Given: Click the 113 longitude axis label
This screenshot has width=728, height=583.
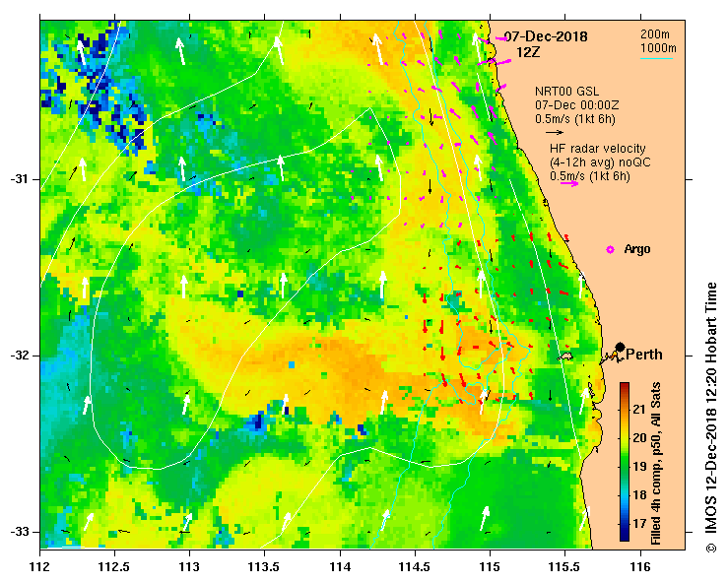Looking at the screenshot, I should (x=190, y=567).
